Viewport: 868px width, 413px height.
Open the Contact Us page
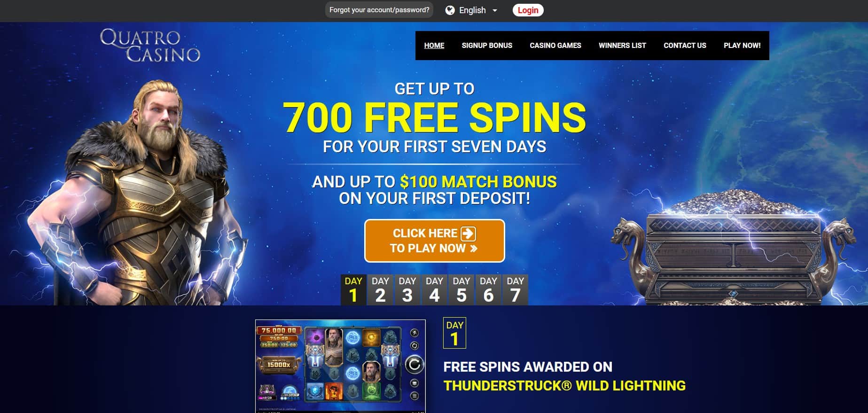685,46
